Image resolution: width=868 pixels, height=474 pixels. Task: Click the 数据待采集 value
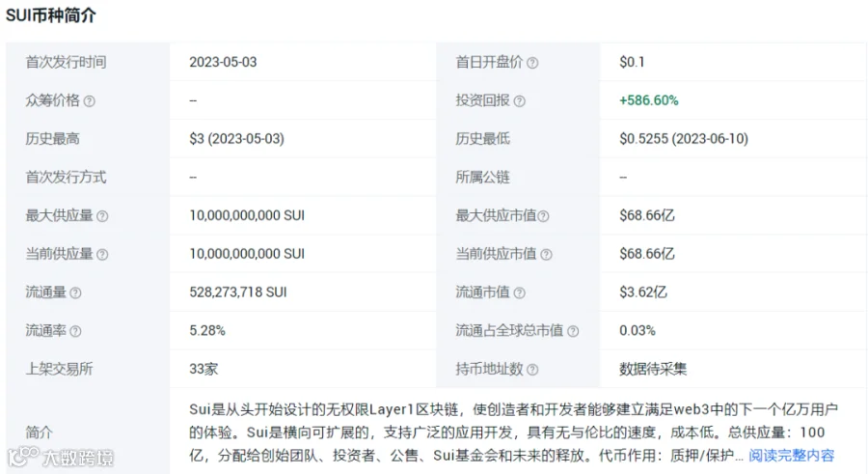(653, 369)
